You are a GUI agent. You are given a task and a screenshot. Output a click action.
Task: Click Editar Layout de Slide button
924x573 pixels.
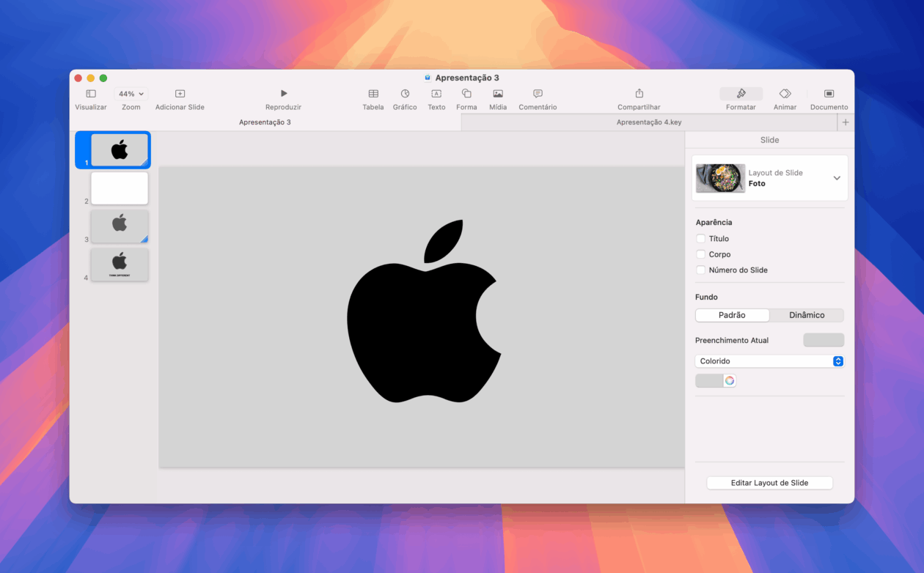point(770,483)
